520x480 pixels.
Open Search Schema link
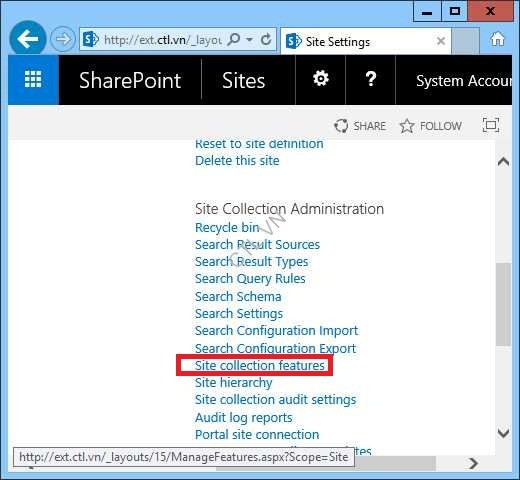(238, 297)
